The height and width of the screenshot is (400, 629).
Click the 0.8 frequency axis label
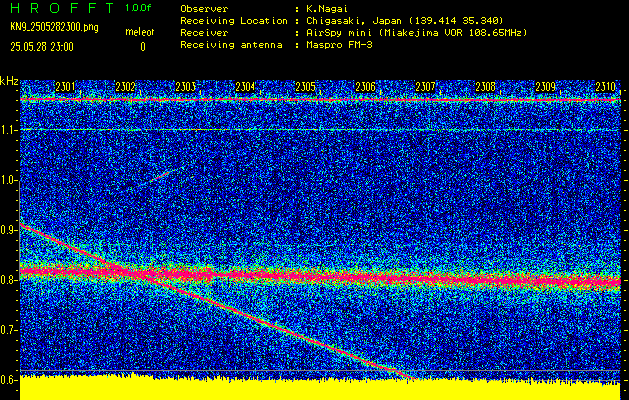pos(9,280)
